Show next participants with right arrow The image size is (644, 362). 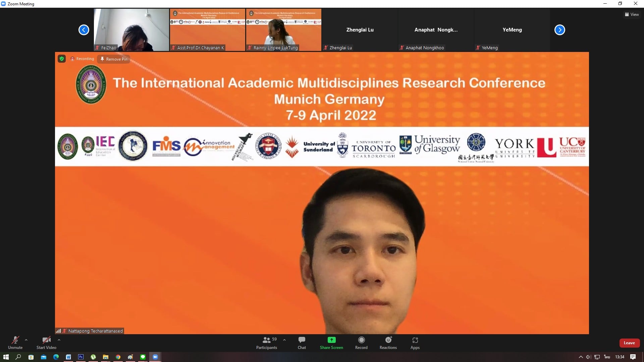coord(559,30)
